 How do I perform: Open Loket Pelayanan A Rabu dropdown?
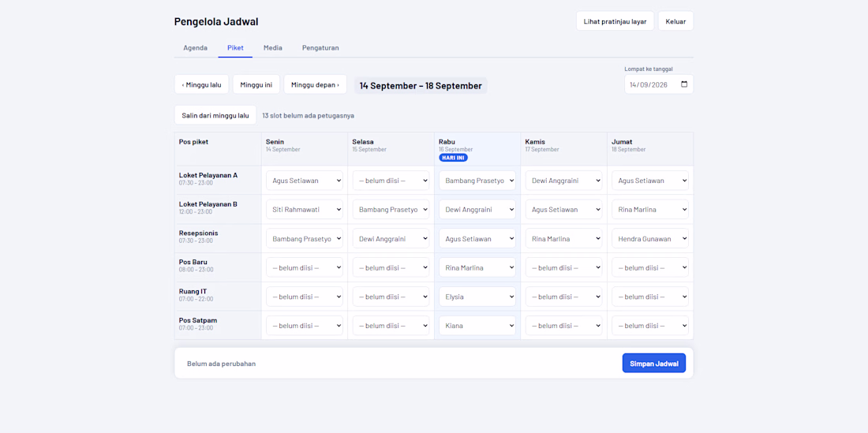click(x=477, y=181)
